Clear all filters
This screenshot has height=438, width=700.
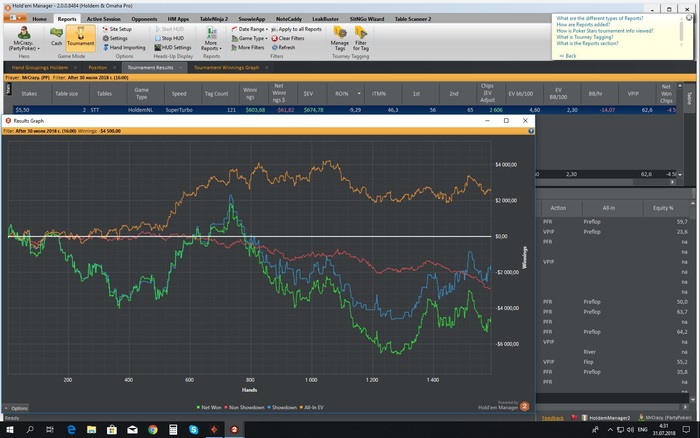tap(288, 38)
